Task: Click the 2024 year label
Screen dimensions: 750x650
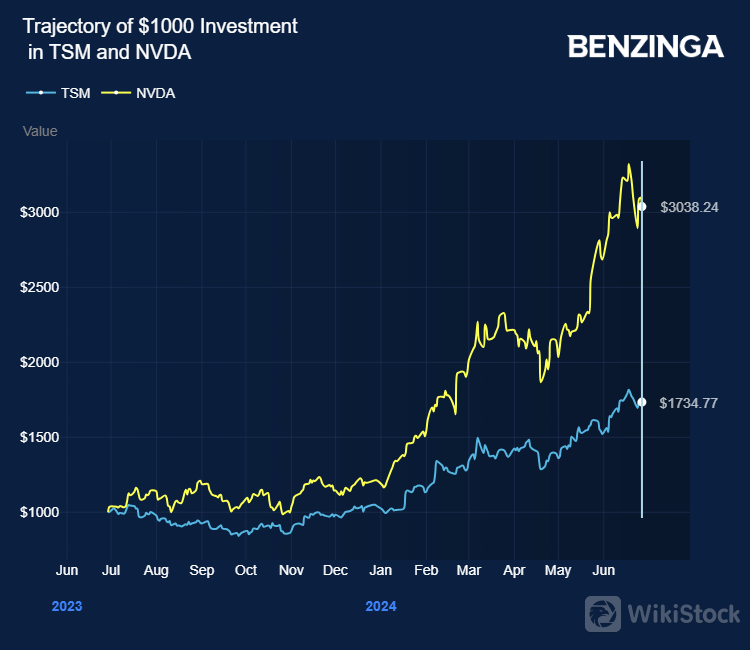Action: [x=380, y=606]
